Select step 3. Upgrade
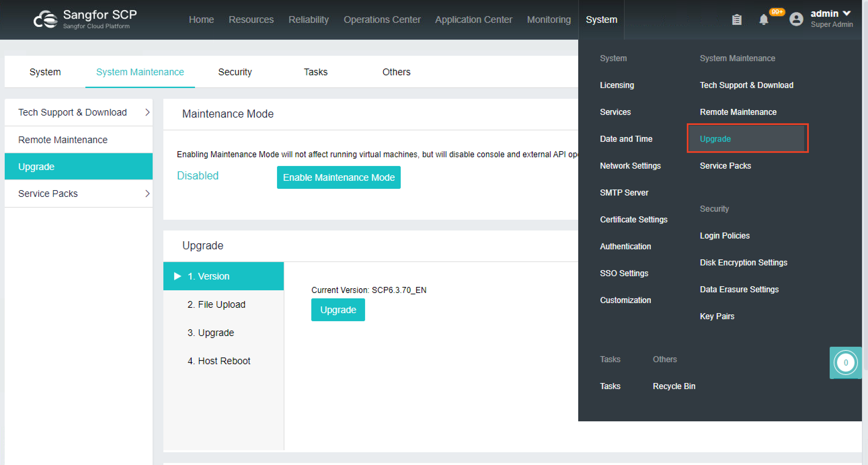Viewport: 868px width, 465px height. point(224,333)
